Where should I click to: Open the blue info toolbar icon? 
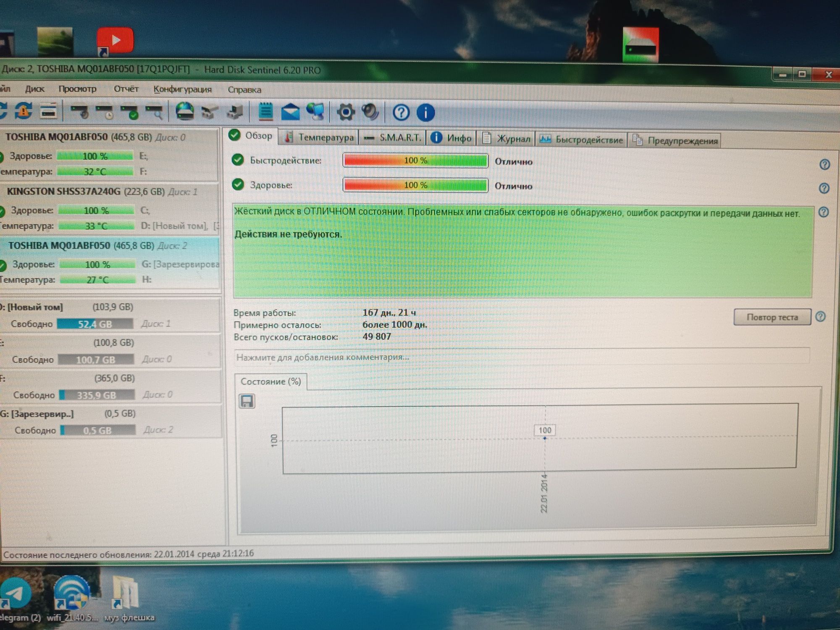pos(425,113)
